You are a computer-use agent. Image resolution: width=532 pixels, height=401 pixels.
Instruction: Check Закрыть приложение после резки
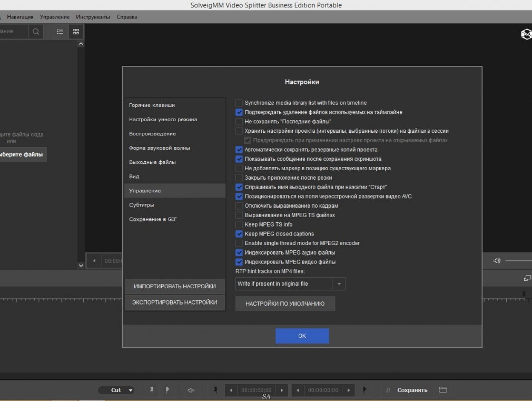pyautogui.click(x=239, y=178)
